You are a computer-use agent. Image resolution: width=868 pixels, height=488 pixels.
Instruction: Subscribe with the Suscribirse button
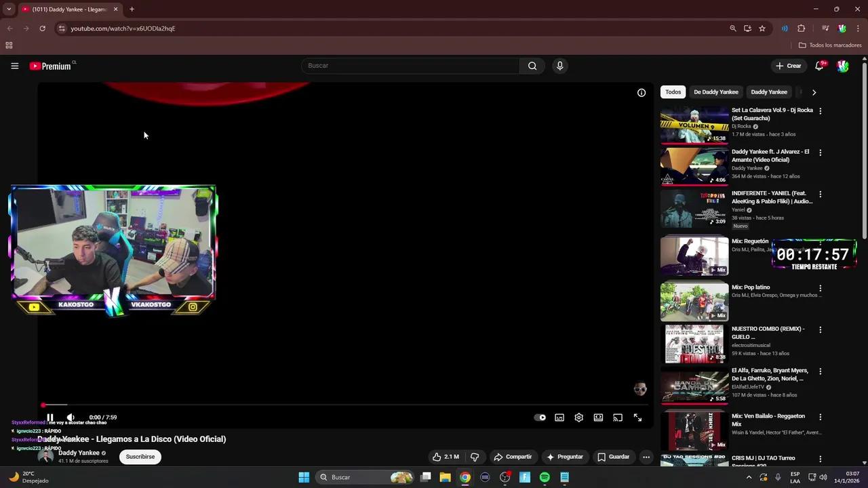pyautogui.click(x=140, y=457)
